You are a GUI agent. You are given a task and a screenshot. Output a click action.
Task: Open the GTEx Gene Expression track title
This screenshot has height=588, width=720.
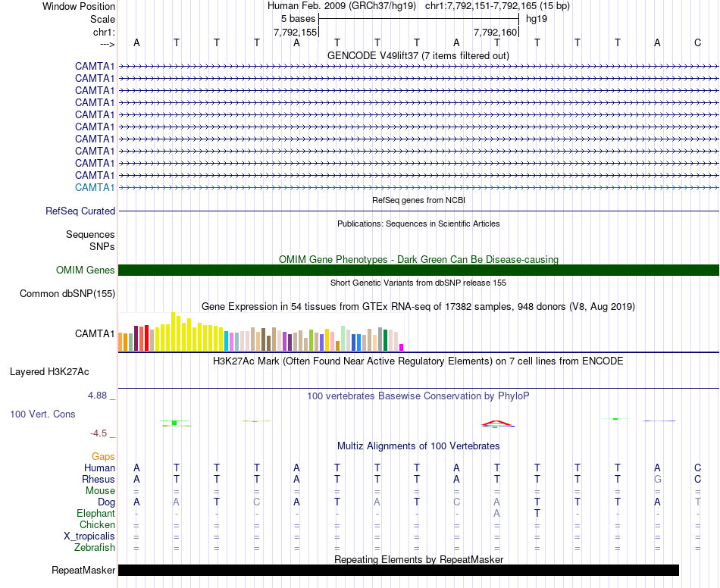pyautogui.click(x=418, y=306)
